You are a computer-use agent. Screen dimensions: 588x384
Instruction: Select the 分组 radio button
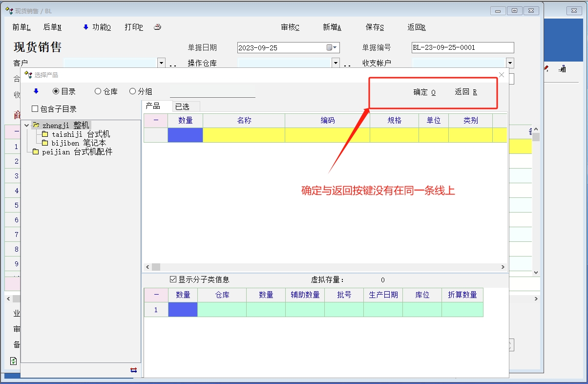132,91
